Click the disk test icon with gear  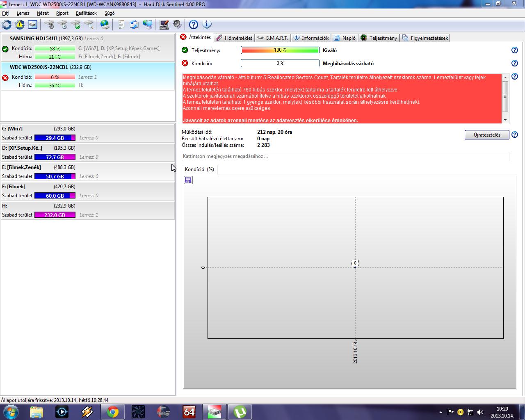point(49,25)
